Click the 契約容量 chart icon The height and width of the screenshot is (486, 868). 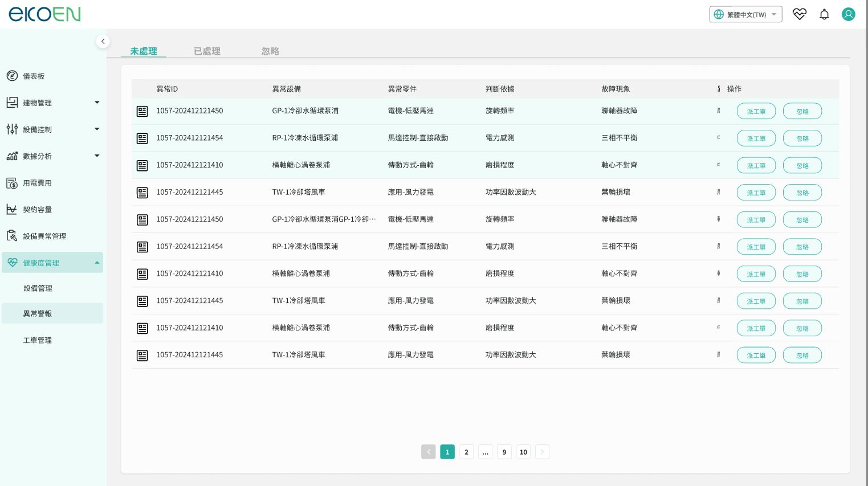pyautogui.click(x=12, y=210)
